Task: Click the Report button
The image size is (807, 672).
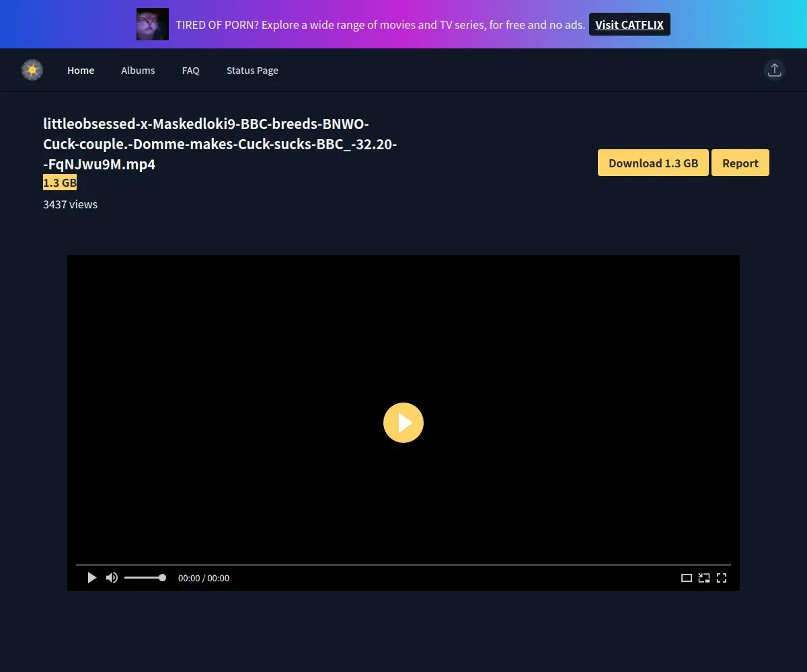Action: 740,163
